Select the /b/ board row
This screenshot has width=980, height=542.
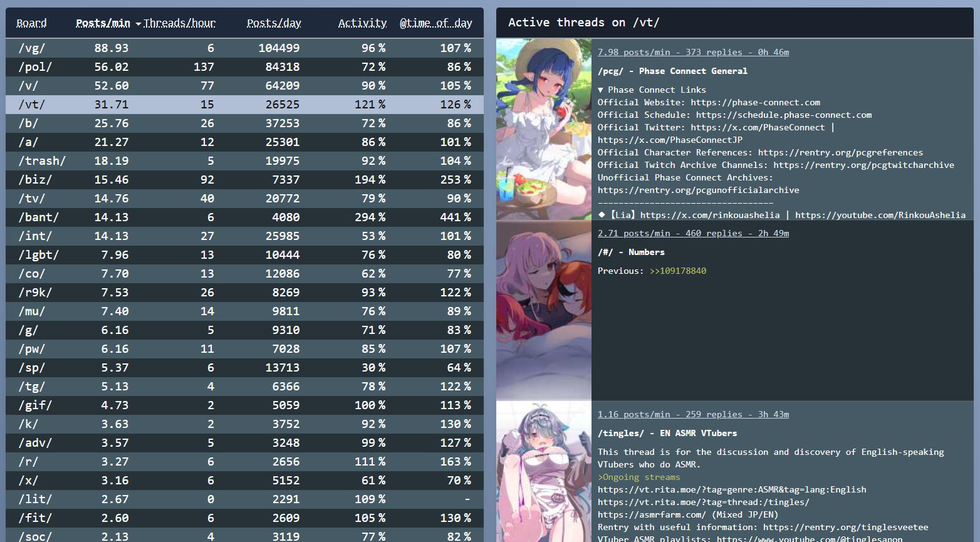pyautogui.click(x=244, y=123)
